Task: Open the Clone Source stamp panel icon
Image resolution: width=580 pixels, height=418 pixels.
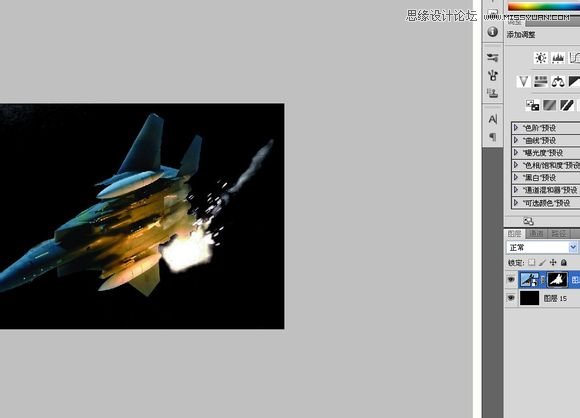Action: (492, 93)
